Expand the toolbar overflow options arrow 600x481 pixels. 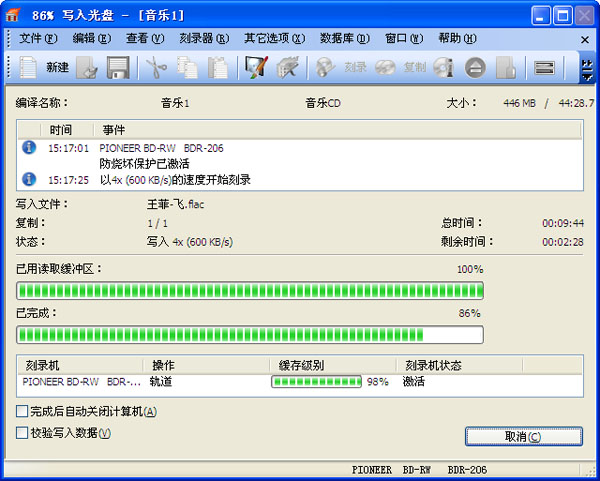tap(586, 70)
